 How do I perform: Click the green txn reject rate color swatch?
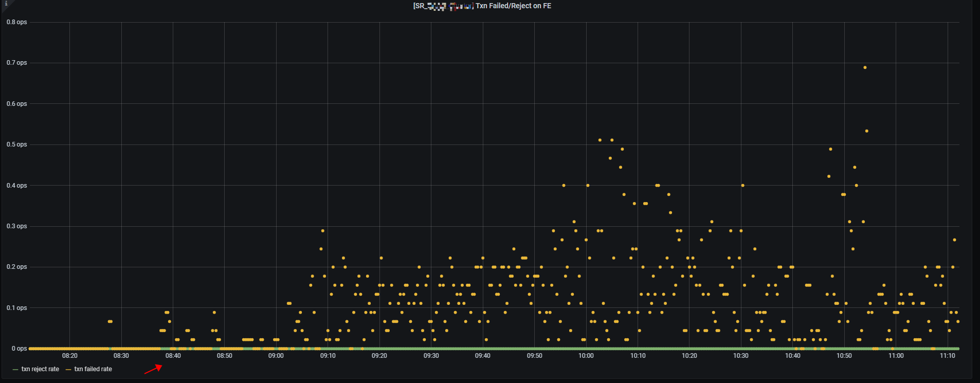point(15,370)
